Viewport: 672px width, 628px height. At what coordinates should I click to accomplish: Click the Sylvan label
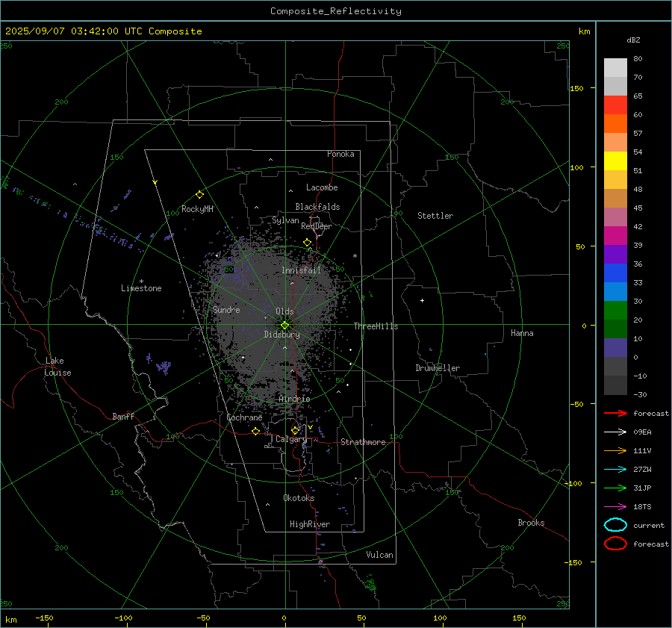pos(285,220)
